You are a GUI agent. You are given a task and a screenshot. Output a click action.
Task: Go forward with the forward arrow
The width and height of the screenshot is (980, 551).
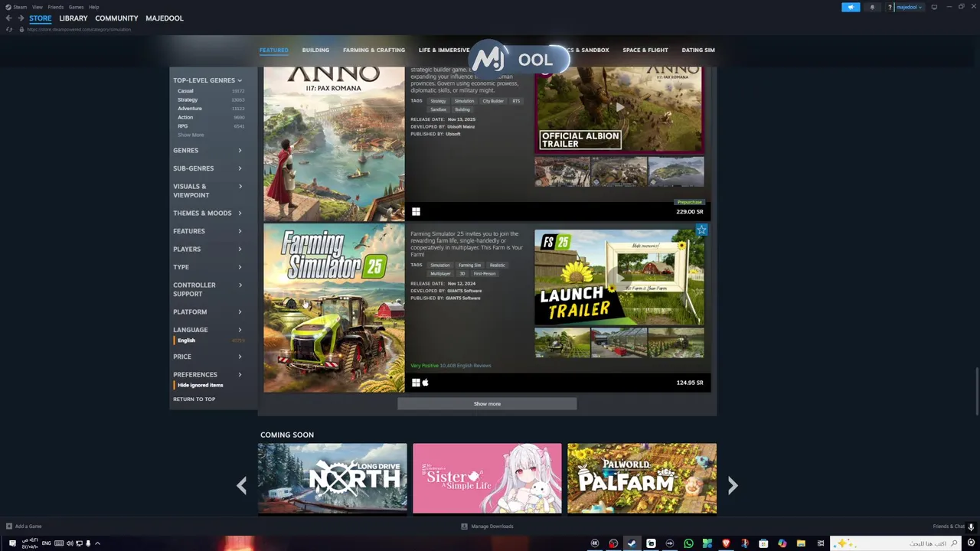coord(21,18)
